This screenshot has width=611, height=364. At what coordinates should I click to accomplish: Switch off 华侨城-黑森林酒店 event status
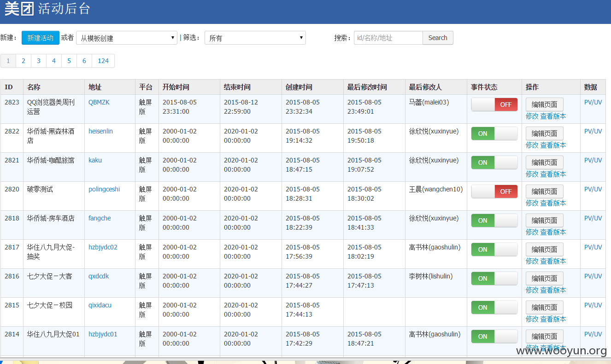494,133
